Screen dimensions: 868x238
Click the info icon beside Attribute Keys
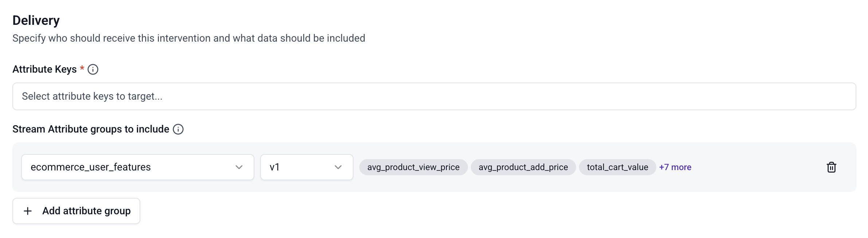coord(93,69)
